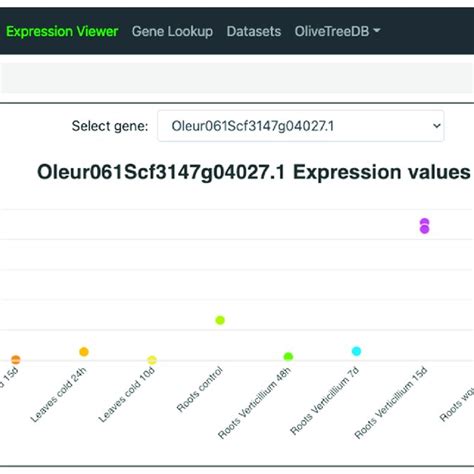This screenshot has width=474, height=474.
Task: Go to the Gene Lookup page
Action: (x=172, y=32)
